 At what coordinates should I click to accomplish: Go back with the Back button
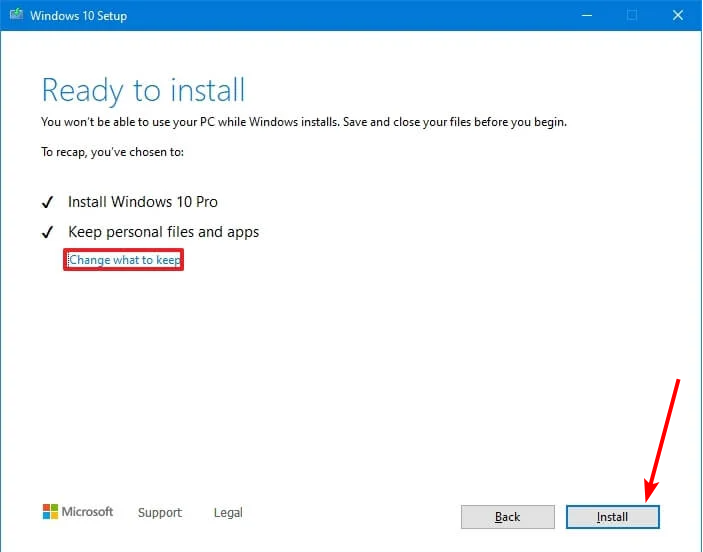point(508,517)
